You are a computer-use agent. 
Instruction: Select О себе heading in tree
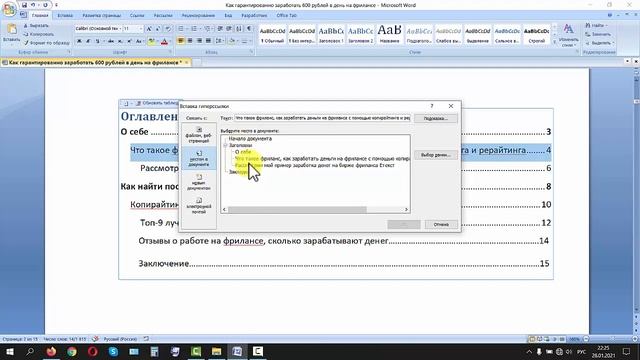pyautogui.click(x=243, y=152)
